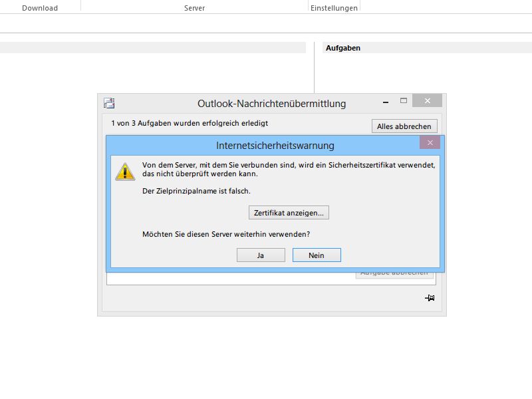Minimize the Outlook-Nachrichtenübermittlung window
This screenshot has width=532, height=399.
pos(386,102)
